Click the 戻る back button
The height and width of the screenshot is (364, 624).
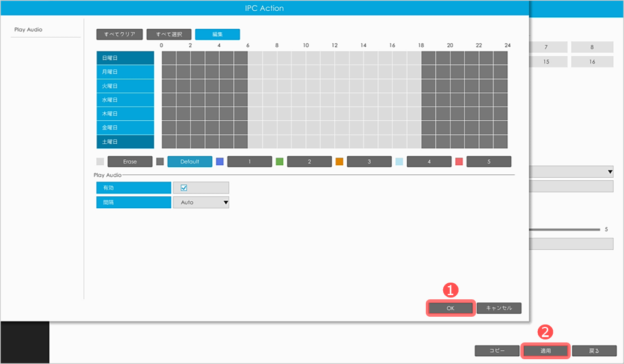click(594, 350)
